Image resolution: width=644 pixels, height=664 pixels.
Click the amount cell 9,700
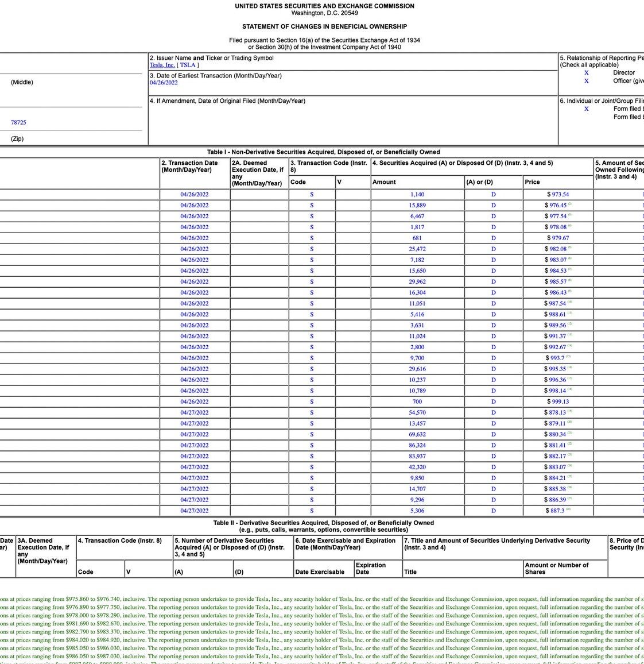[417, 358]
